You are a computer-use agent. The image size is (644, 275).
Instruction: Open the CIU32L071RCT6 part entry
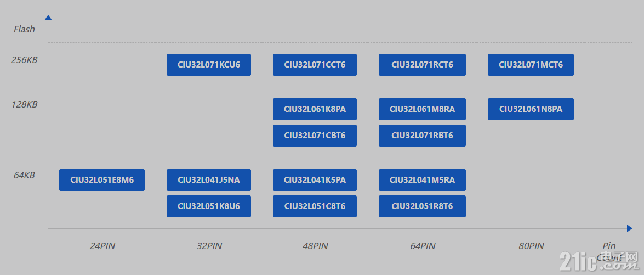coord(422,65)
